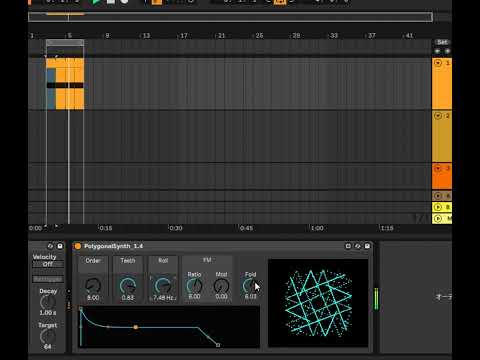Click 1:15 on the time ruler

[x=387, y=228]
